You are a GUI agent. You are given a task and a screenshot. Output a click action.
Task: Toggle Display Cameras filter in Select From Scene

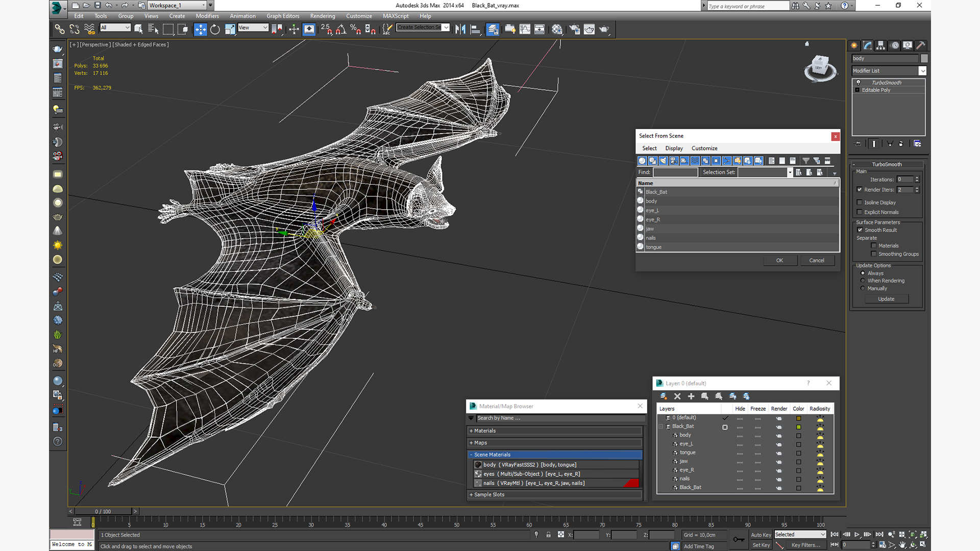click(x=674, y=161)
